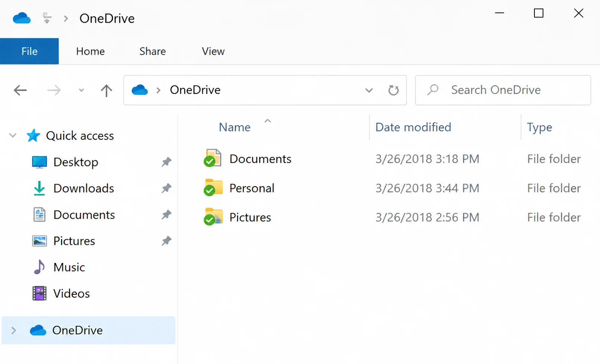Select Quick access star icon
600x364 pixels.
tap(33, 136)
